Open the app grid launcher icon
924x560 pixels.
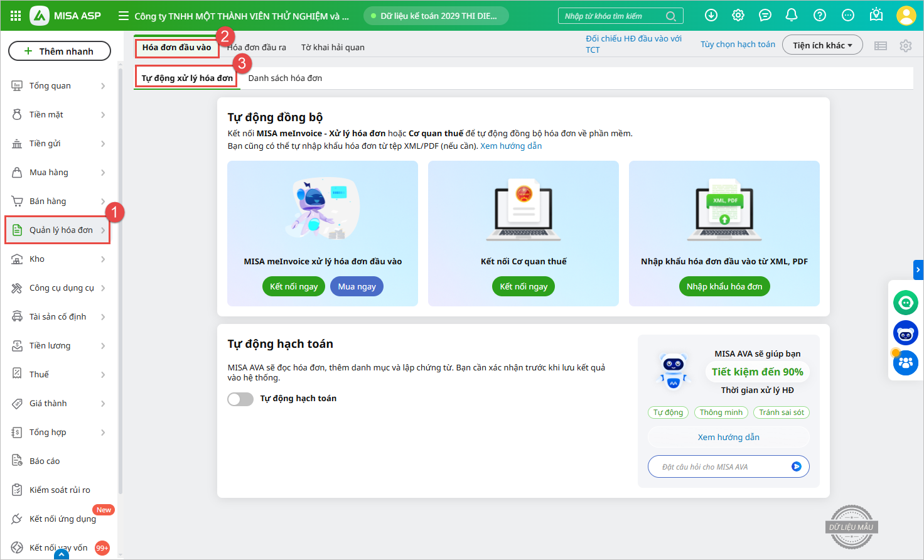(16, 16)
